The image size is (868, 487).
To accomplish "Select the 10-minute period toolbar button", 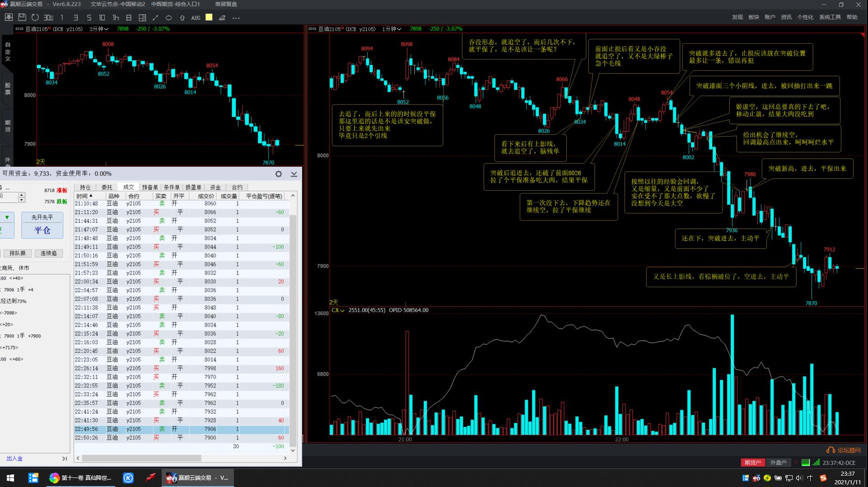I will point(102,18).
